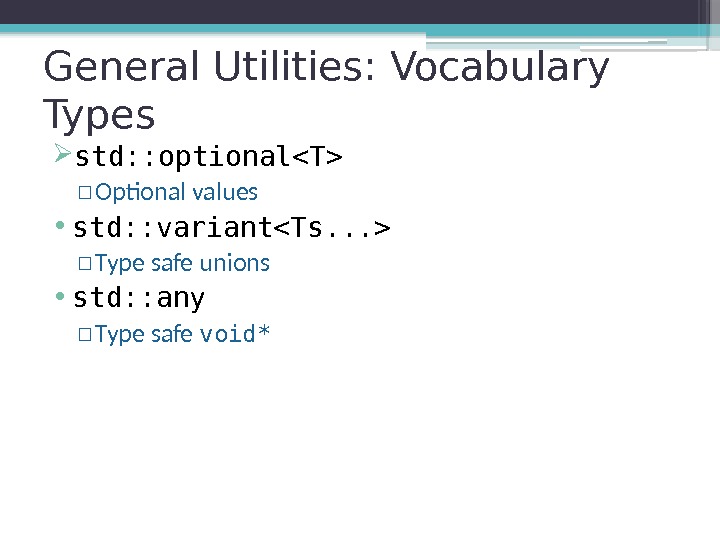Click the teal stripe under the header bar
The width and height of the screenshot is (720, 540).
(360, 30)
